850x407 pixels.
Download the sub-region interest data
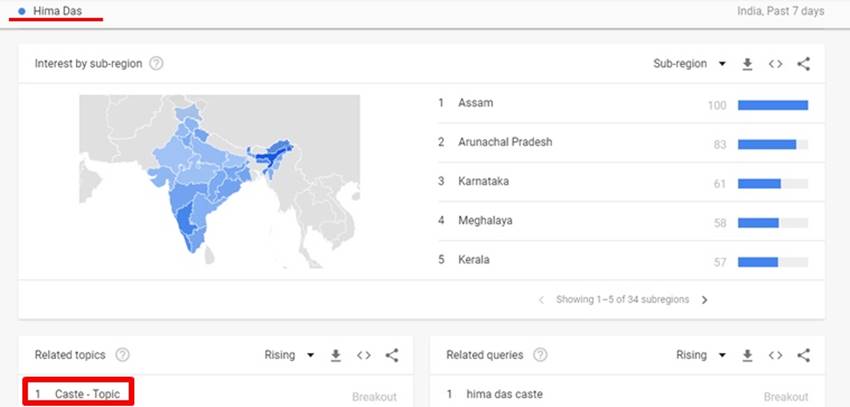[x=747, y=64]
